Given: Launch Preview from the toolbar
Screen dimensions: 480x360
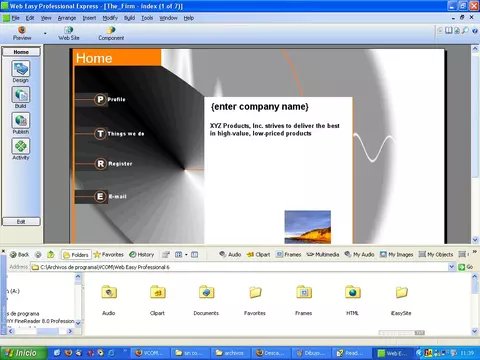Looking at the screenshot, I should point(22,33).
